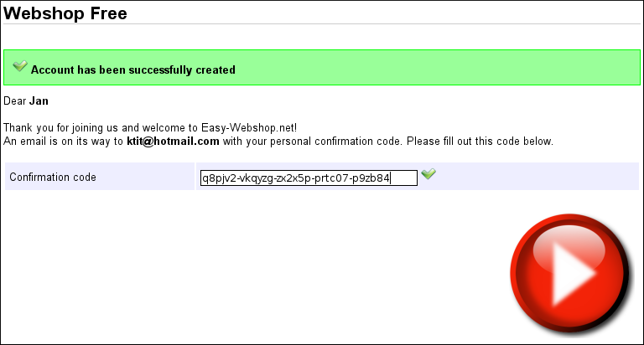This screenshot has height=345, width=644.
Task: Click the word "Dear" in the greeting
Action: coord(15,101)
